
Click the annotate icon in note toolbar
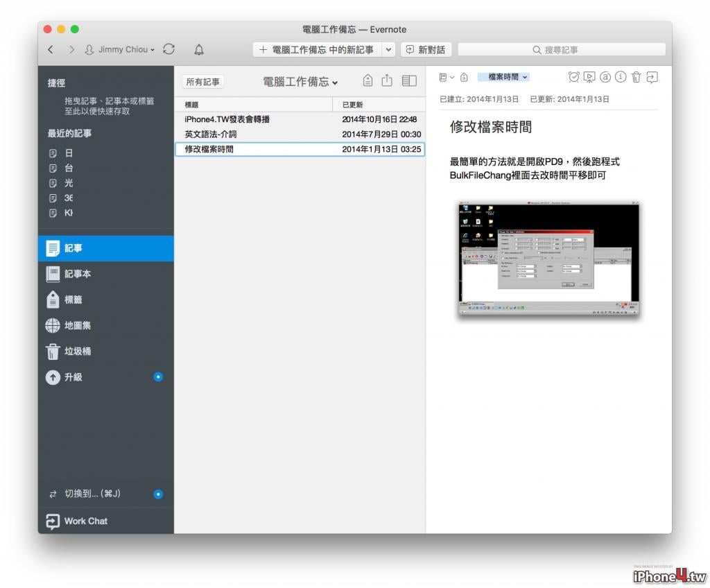click(605, 77)
